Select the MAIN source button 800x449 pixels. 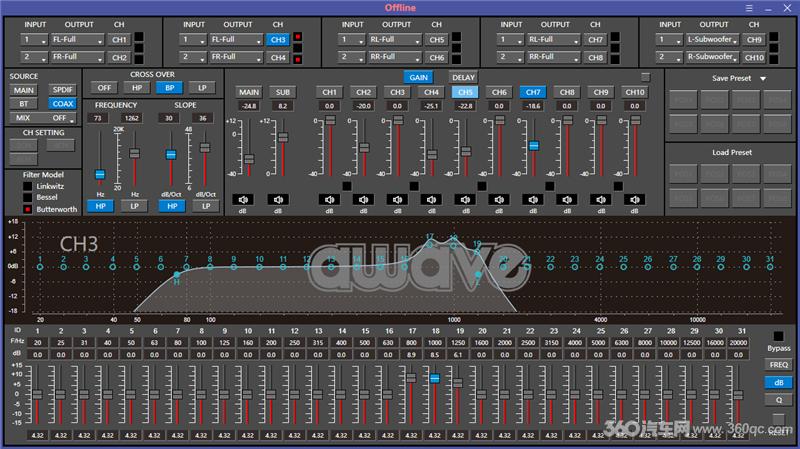(x=23, y=90)
